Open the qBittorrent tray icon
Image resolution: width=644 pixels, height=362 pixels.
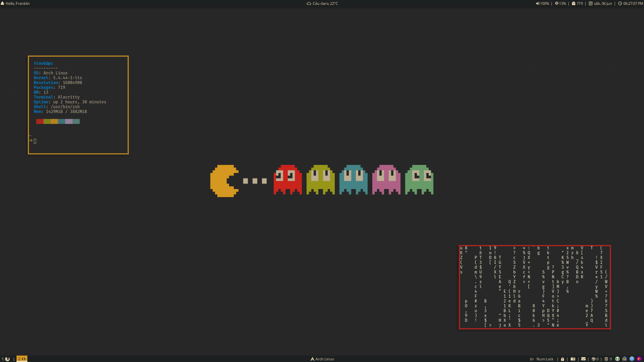(x=632, y=359)
